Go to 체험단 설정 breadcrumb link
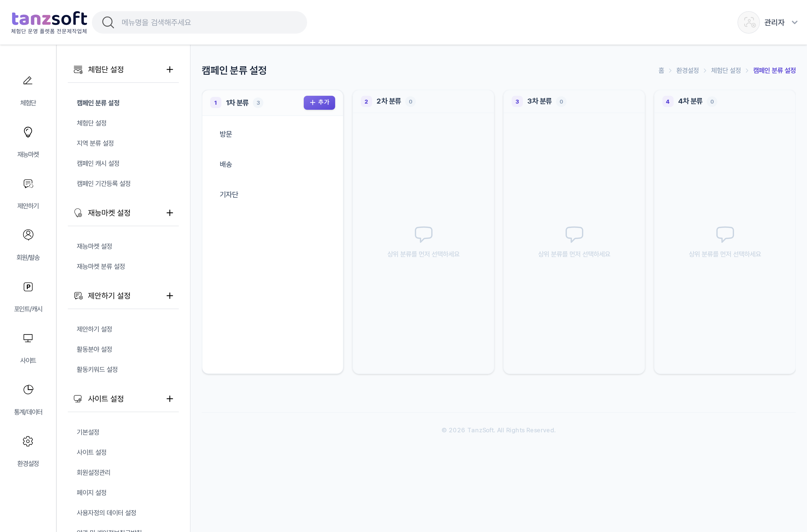The image size is (807, 532). [726, 70]
